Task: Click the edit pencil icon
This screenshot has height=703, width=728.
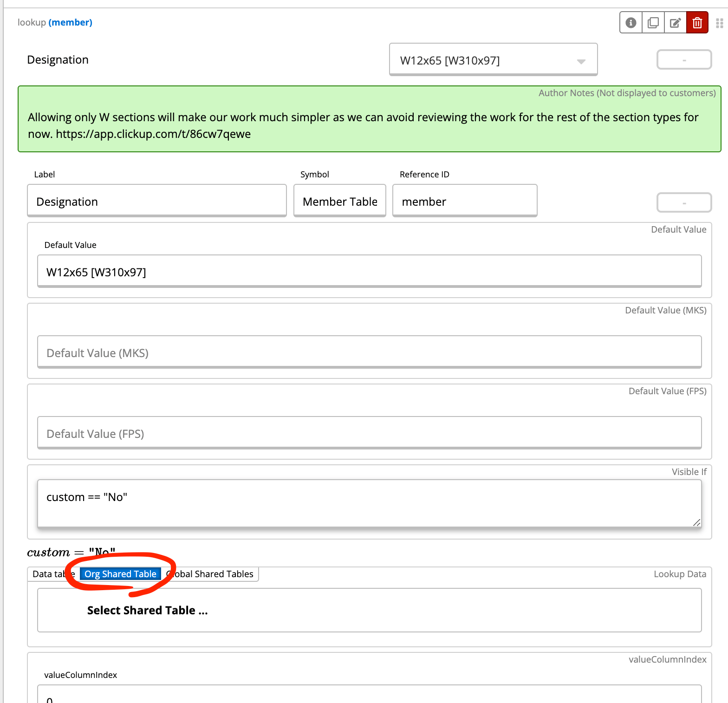Action: tap(675, 22)
